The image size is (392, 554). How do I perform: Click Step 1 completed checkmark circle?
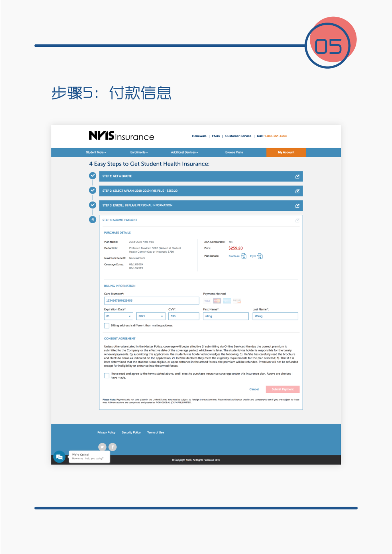[93, 176]
